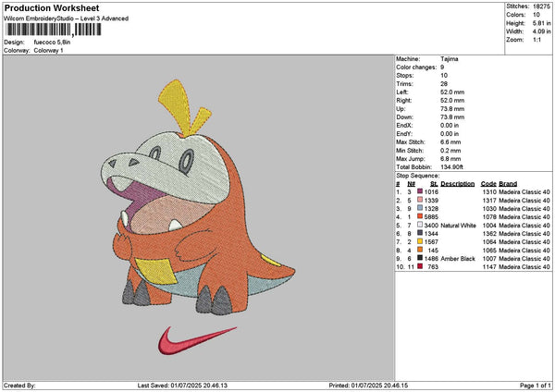Select the 'EndX:' label
555x392 pixels.
404,126
